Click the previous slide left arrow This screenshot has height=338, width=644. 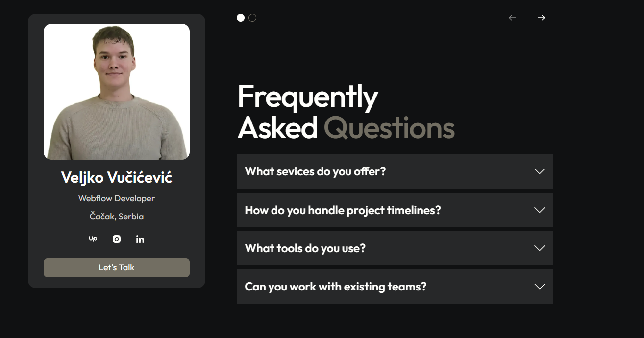click(512, 18)
